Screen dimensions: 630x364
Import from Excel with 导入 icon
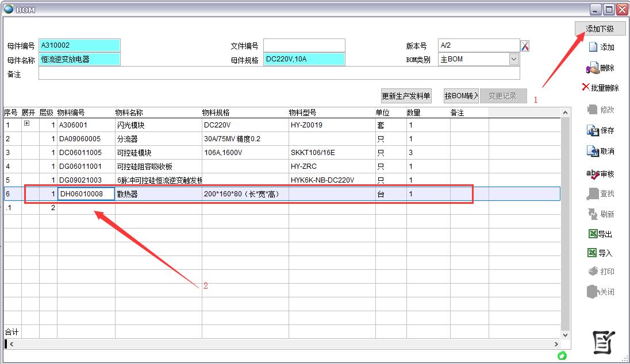593,253
